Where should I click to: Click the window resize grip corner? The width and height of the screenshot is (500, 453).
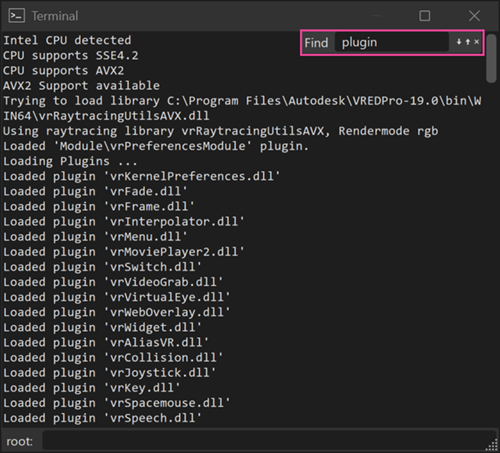click(492, 445)
